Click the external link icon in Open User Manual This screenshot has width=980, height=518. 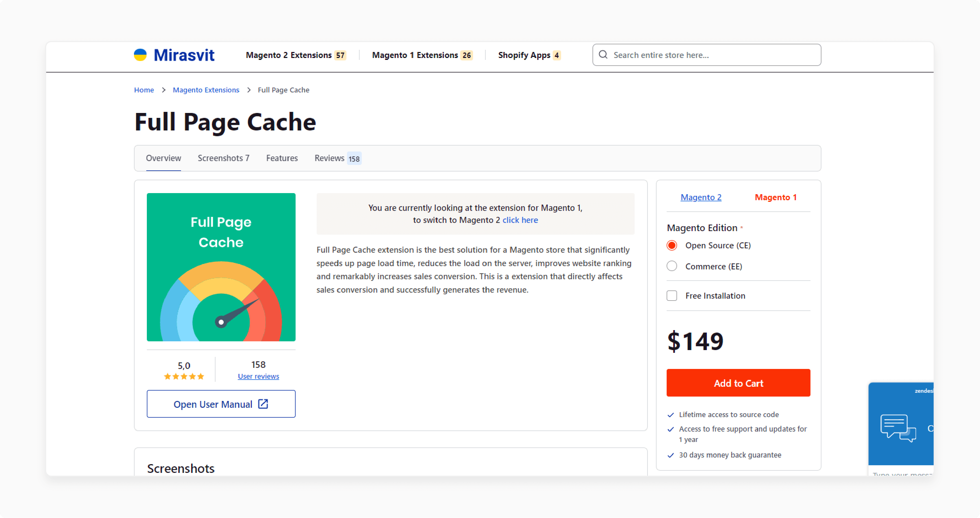point(263,404)
